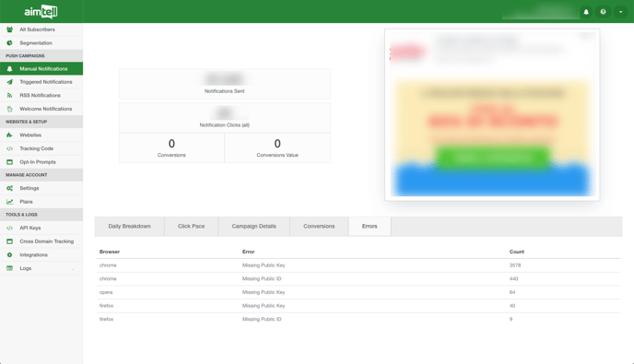Open Welcome Notifications
Viewport: 634px width, 364px height.
[x=41, y=109]
